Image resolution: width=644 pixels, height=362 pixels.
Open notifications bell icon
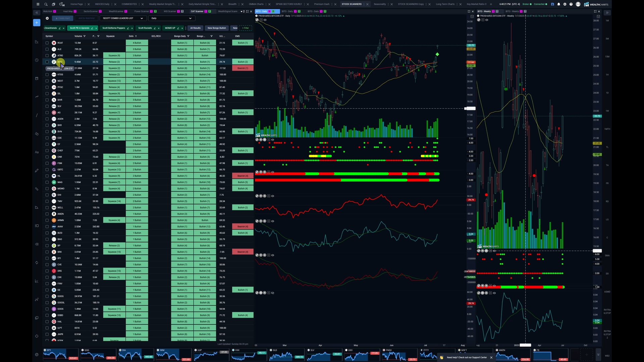click(558, 4)
